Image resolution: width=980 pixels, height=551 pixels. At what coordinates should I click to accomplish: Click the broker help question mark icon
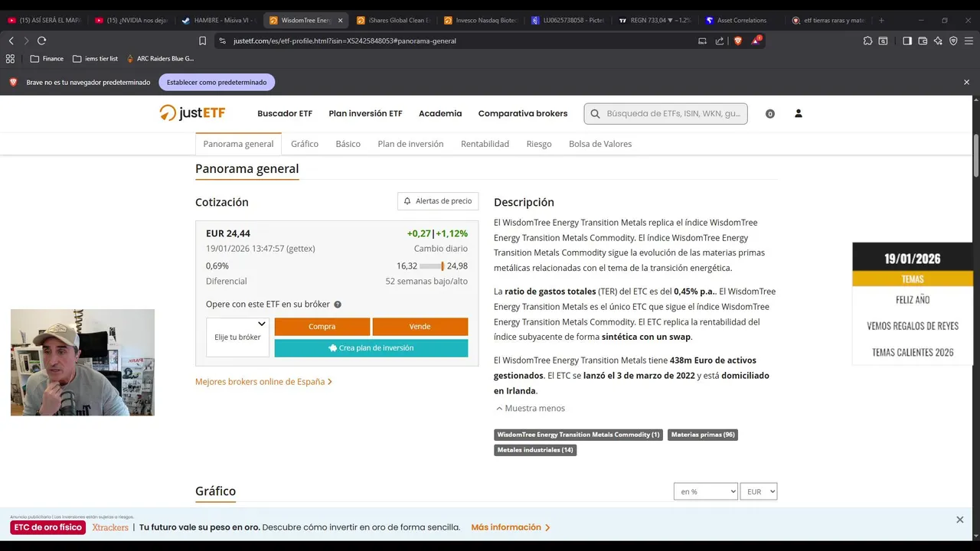click(x=338, y=305)
